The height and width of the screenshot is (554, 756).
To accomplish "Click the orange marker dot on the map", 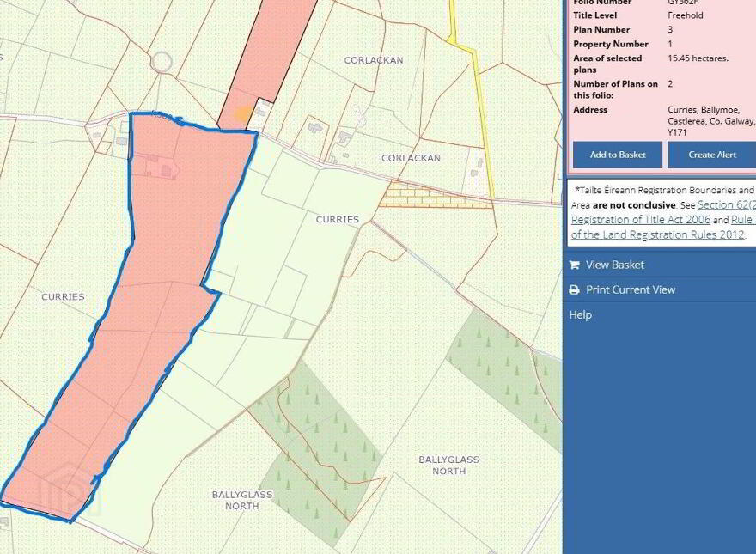I will pos(243,114).
